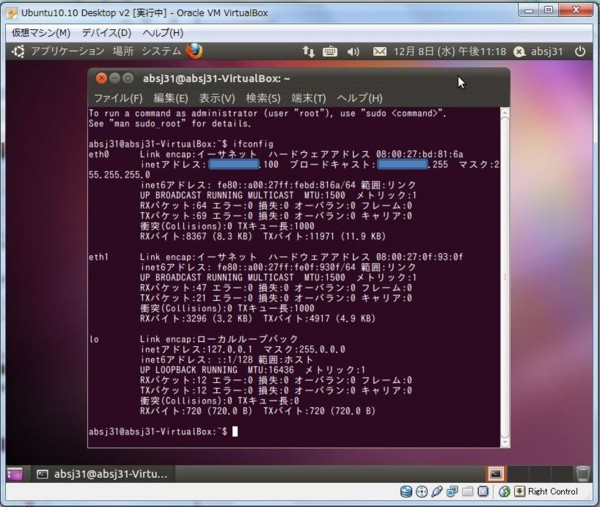This screenshot has height=507, width=600.
Task: Open the terminal 編集(E) menu
Action: (171, 98)
